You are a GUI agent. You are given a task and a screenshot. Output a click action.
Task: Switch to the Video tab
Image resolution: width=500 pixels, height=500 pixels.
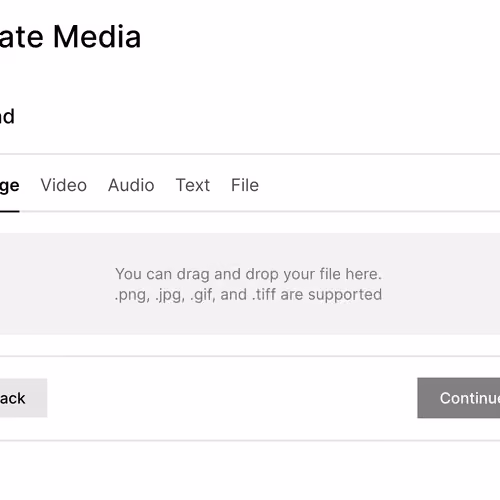click(64, 185)
